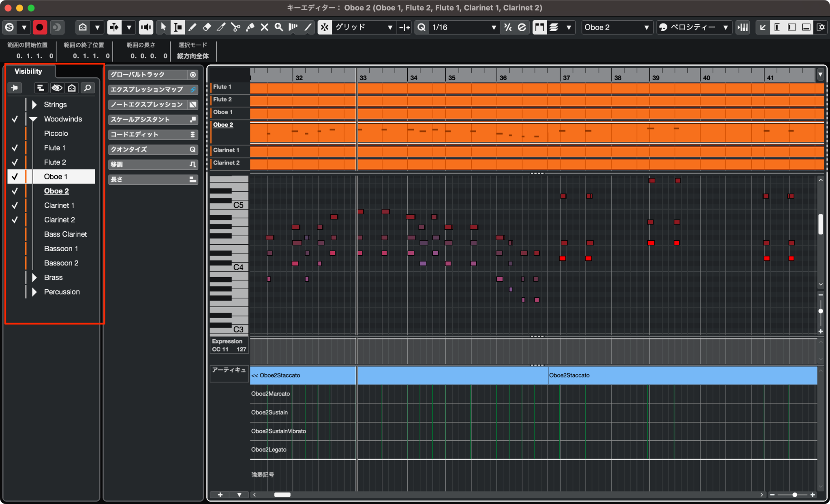This screenshot has width=830, height=504.
Task: Switch to the Visibility tab
Action: click(28, 71)
